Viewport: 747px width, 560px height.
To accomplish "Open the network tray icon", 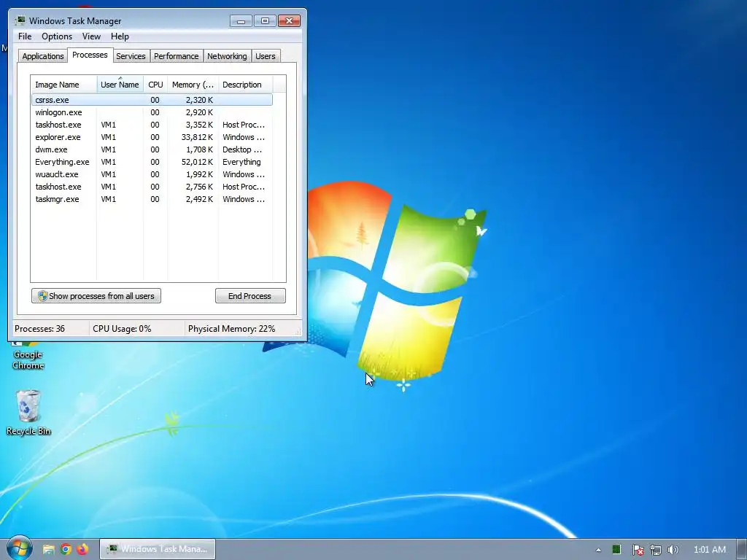I will pos(656,550).
